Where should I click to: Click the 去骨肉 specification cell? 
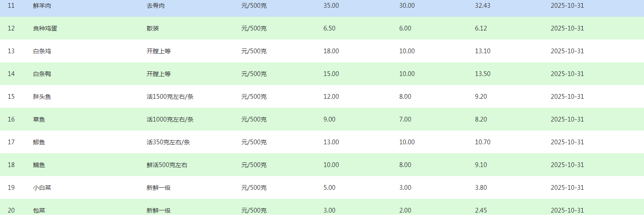click(x=156, y=6)
